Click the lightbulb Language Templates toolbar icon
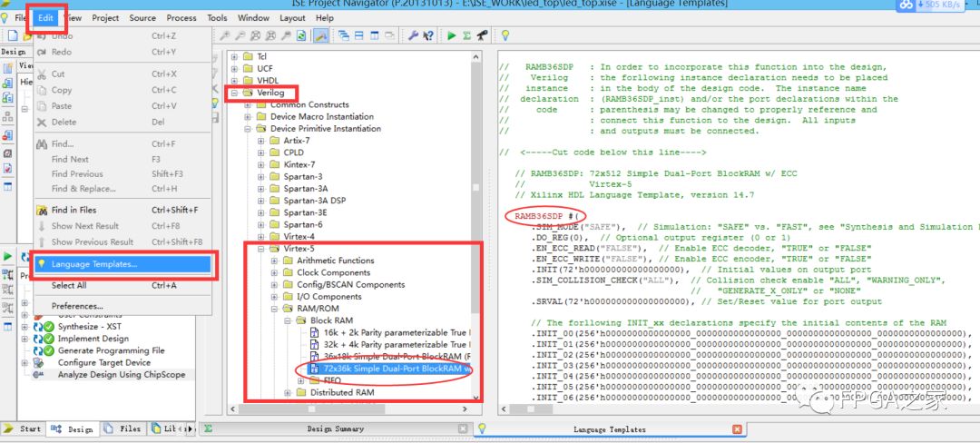This screenshot has width=980, height=443. point(505,35)
